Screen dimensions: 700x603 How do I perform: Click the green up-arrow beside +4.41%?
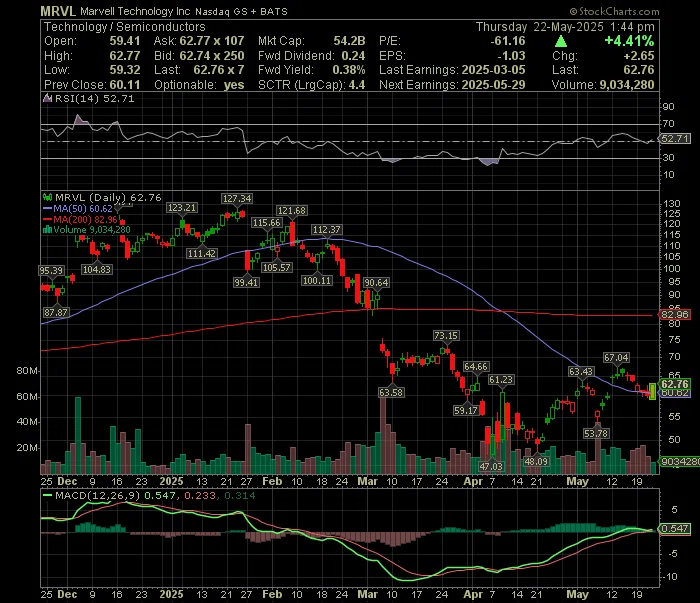(561, 42)
